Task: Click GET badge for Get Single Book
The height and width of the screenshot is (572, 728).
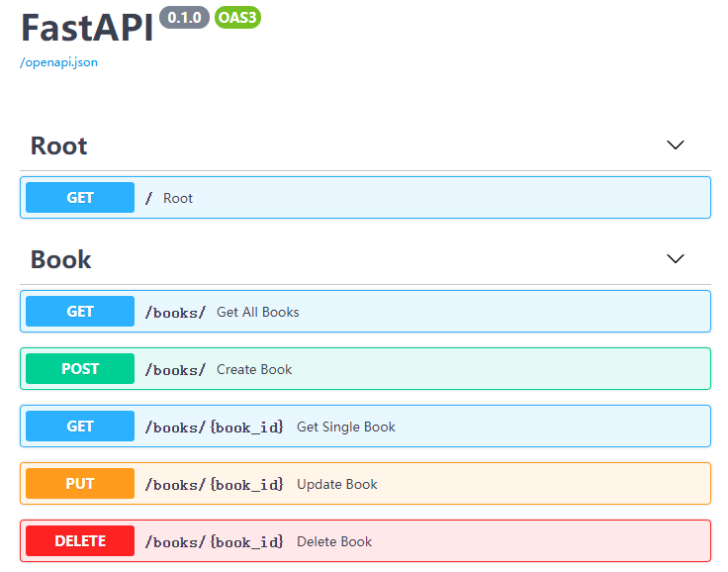Action: click(80, 427)
